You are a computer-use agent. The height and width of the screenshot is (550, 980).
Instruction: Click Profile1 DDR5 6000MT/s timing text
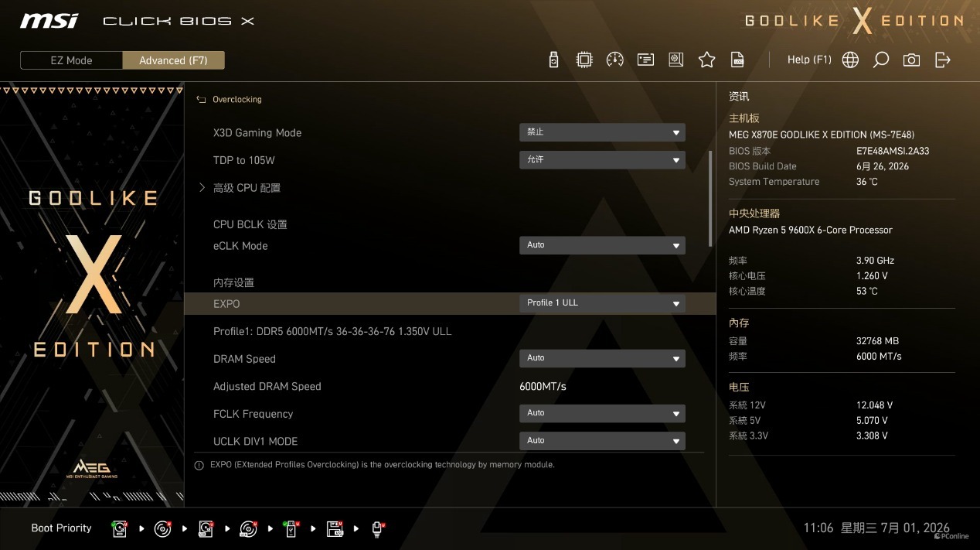click(x=332, y=331)
